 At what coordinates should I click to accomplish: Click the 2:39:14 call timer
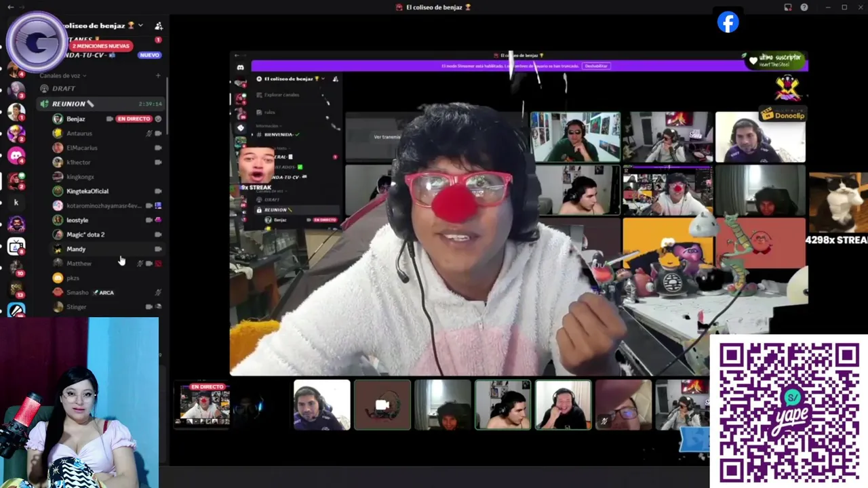coord(151,104)
